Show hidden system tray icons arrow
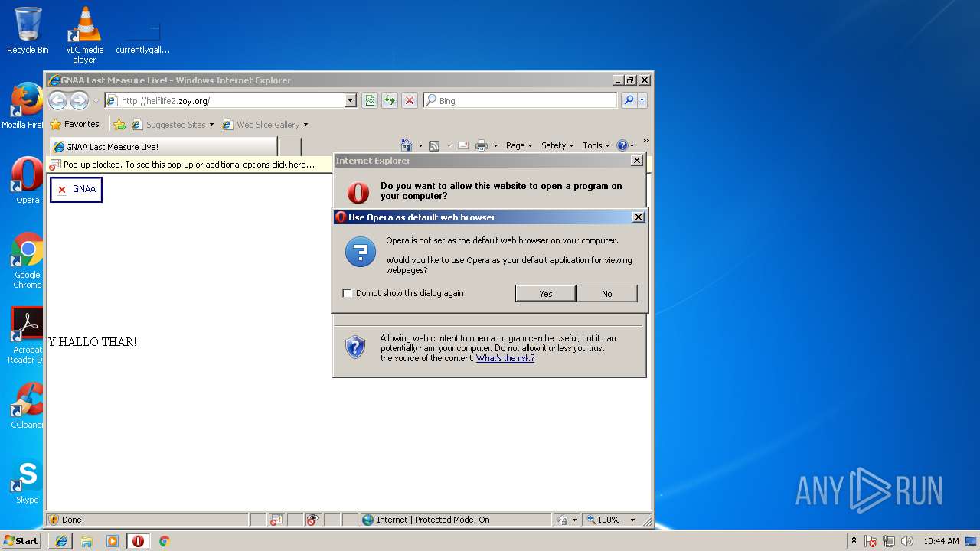The height and width of the screenshot is (551, 980). pyautogui.click(x=854, y=540)
